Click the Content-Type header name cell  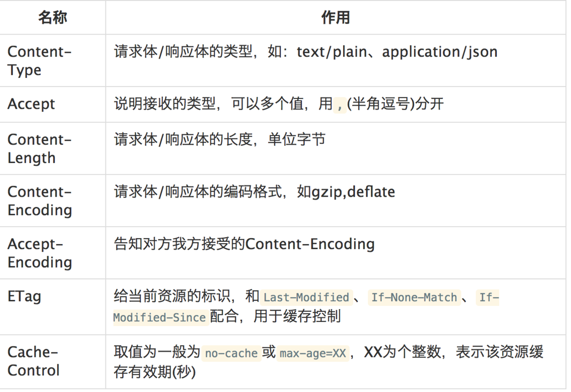[x=39, y=60]
